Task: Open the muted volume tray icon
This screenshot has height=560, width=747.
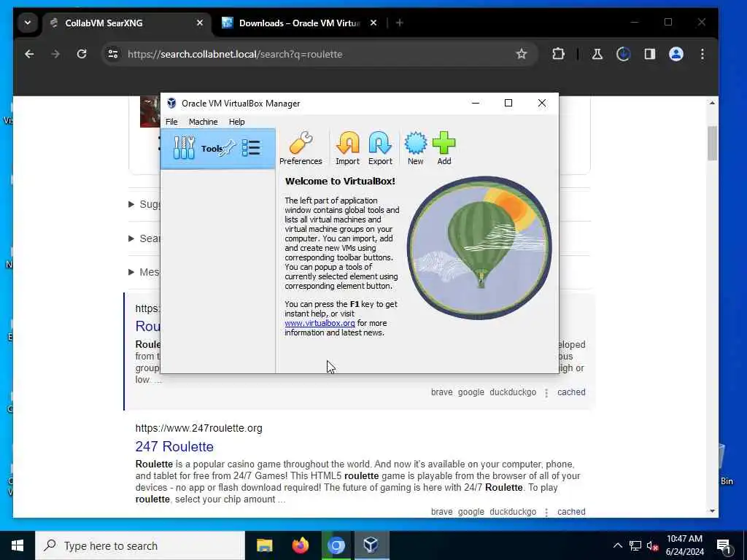Action: point(653,546)
